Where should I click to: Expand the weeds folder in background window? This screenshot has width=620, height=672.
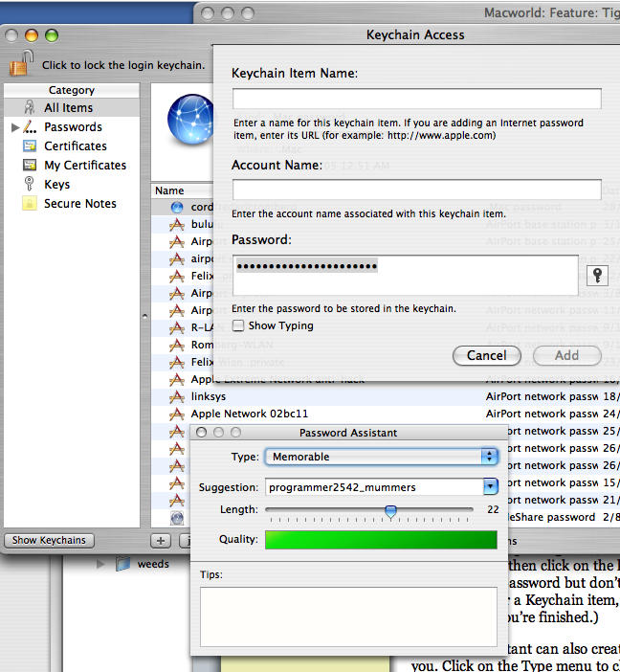tap(100, 564)
